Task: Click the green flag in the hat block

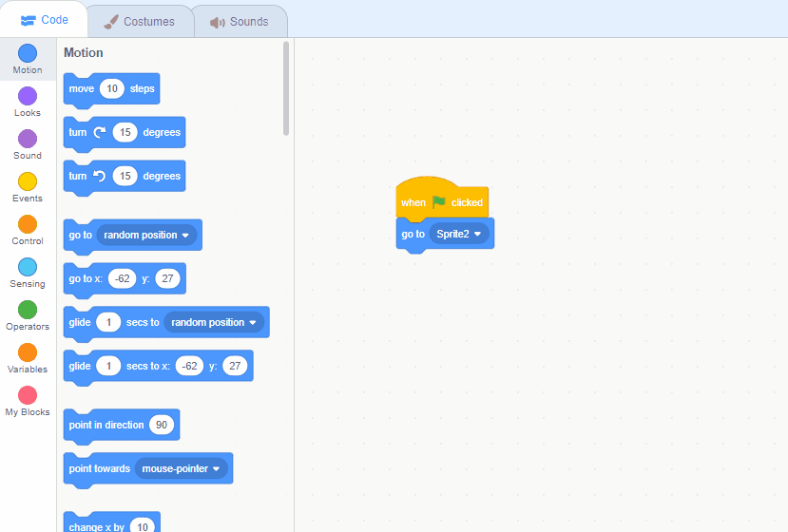Action: 439,202
